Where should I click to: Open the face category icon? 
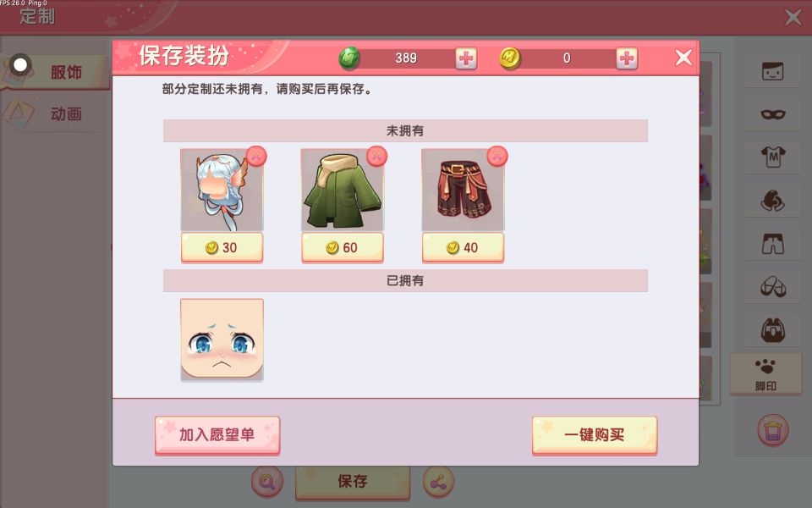772,71
